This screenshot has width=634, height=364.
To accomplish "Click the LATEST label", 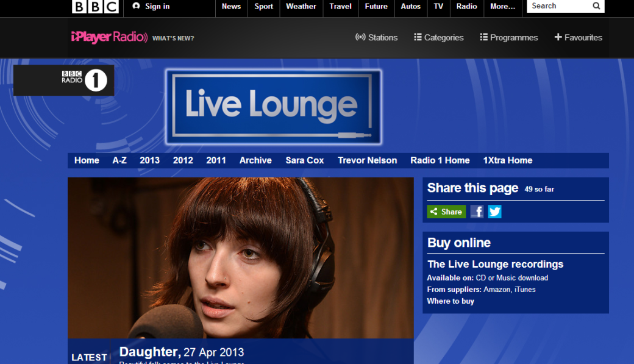I will [89, 357].
